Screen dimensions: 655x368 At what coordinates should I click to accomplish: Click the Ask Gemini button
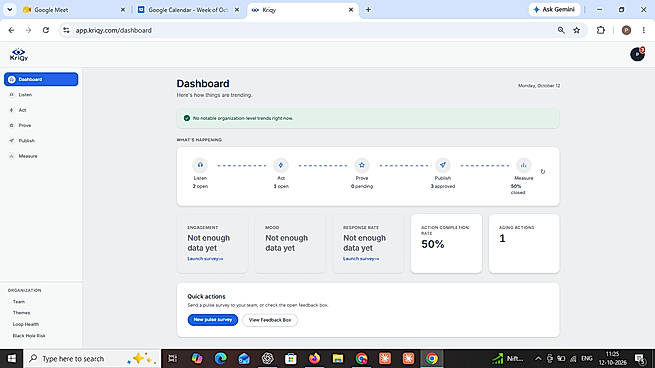pos(554,10)
